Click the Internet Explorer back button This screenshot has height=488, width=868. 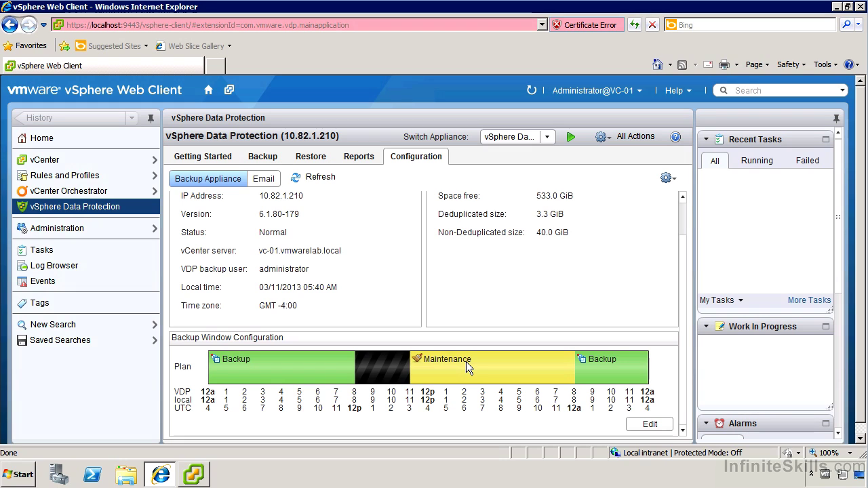(x=9, y=25)
